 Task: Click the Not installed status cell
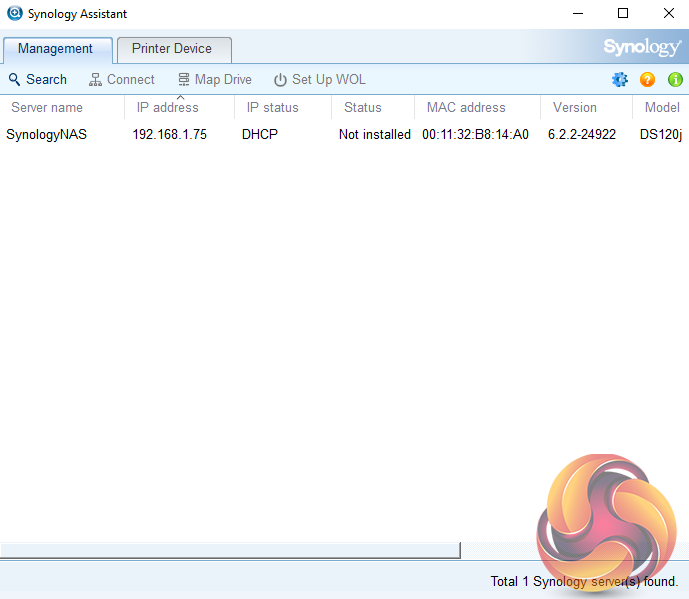pos(375,134)
